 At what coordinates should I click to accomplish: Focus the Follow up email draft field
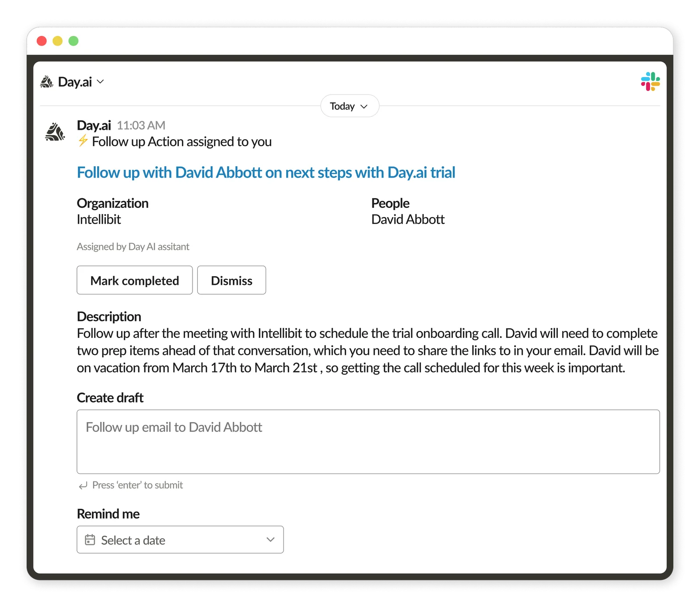tap(368, 442)
